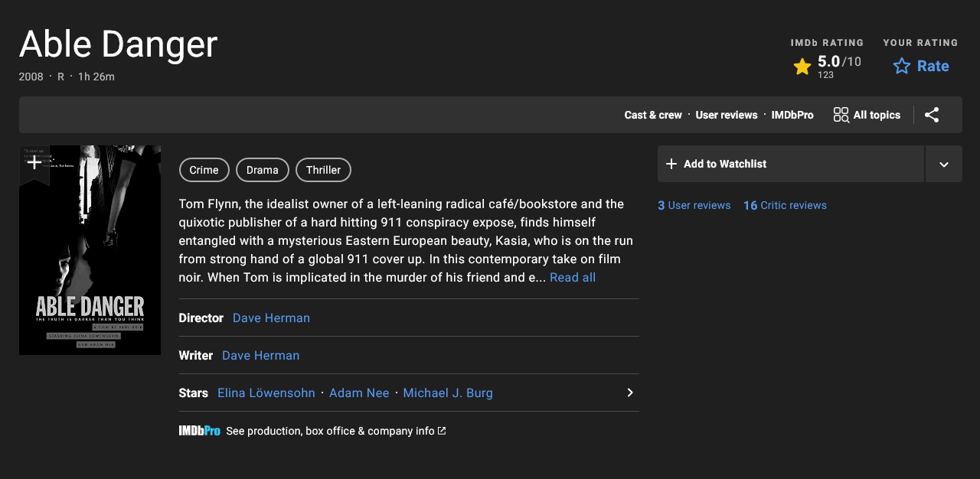Open writer Dave Herman's page
This screenshot has width=980, height=479.
pyautogui.click(x=260, y=355)
